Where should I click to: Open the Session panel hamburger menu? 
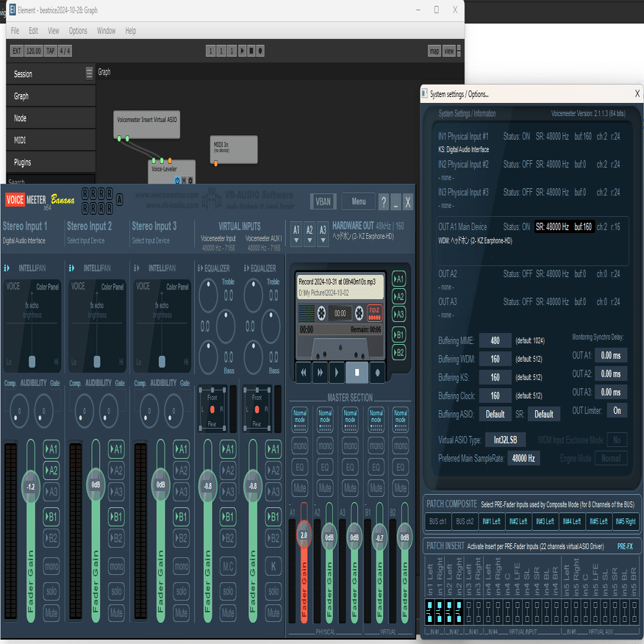click(x=89, y=73)
